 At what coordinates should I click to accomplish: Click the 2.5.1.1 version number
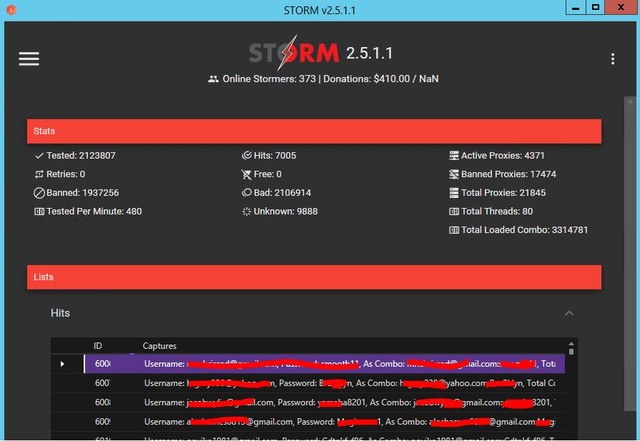tap(369, 53)
